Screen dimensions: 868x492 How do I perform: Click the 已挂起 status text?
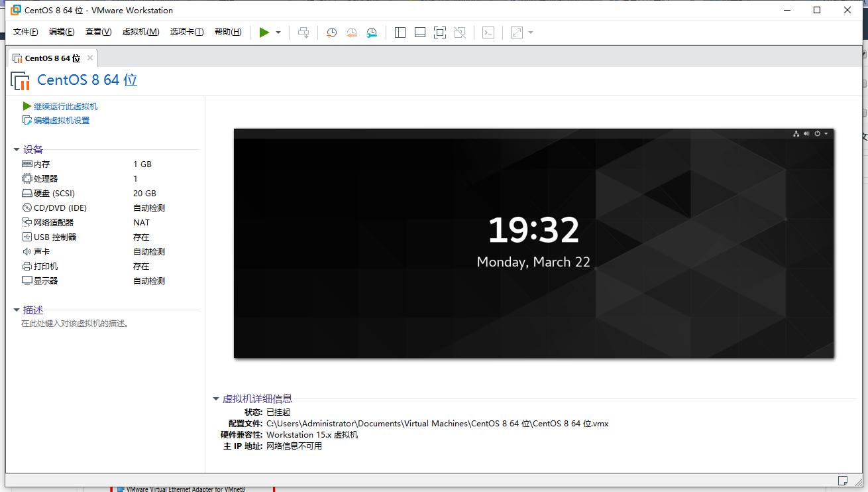(x=278, y=412)
